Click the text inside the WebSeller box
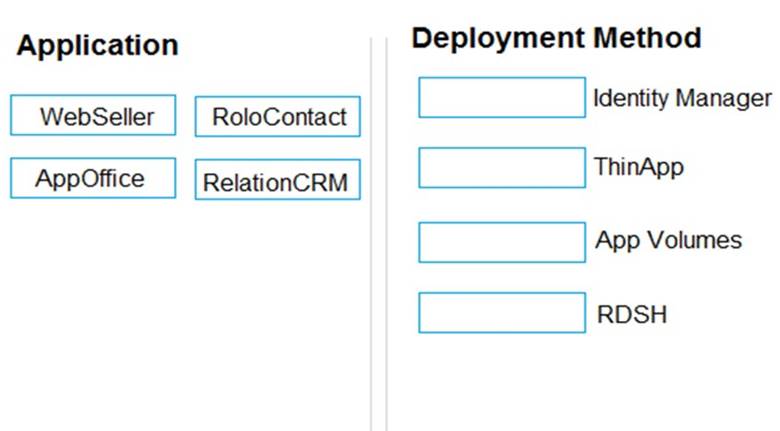The width and height of the screenshot is (780, 431). tap(97, 116)
